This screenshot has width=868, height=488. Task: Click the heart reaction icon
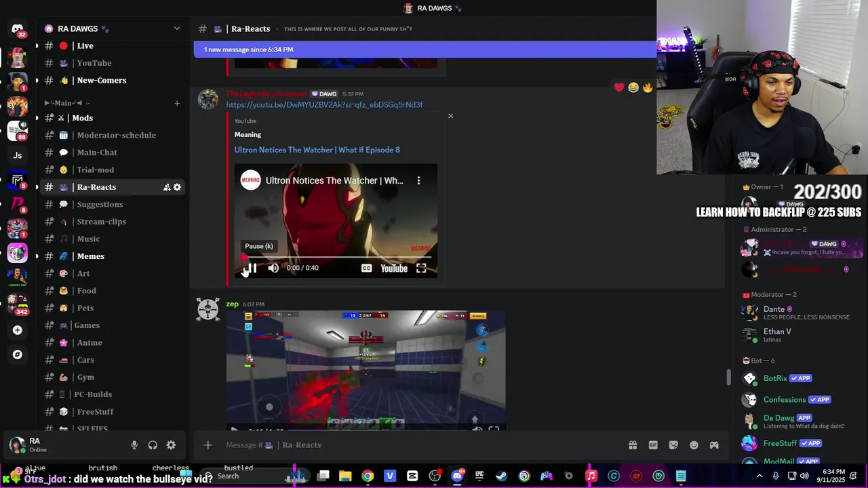618,87
